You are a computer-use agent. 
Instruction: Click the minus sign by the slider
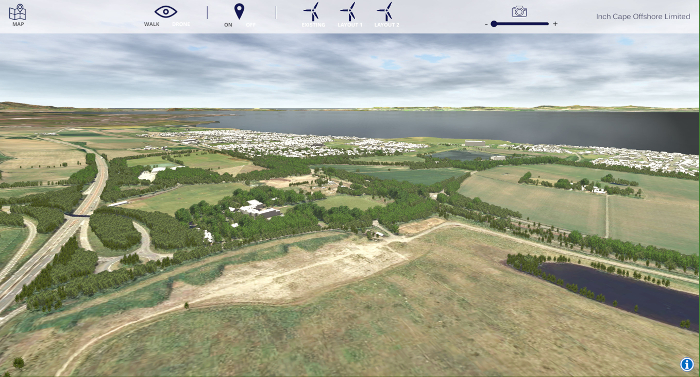(x=486, y=24)
